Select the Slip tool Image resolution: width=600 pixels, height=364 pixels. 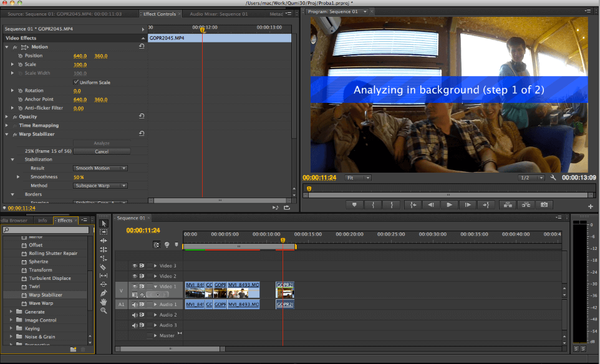[104, 275]
